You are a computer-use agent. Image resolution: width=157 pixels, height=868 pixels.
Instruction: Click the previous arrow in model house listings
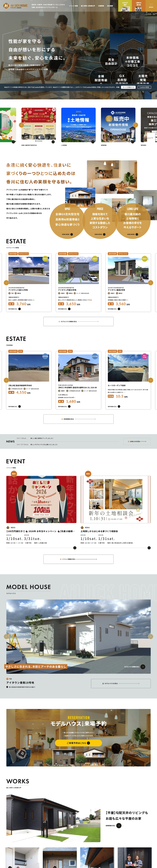point(6,282)
